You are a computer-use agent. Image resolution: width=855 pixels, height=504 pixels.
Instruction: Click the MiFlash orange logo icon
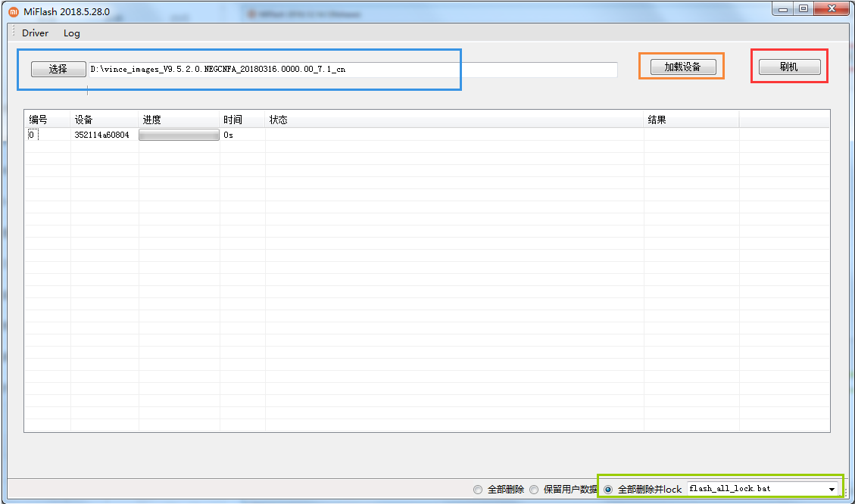pyautogui.click(x=14, y=12)
